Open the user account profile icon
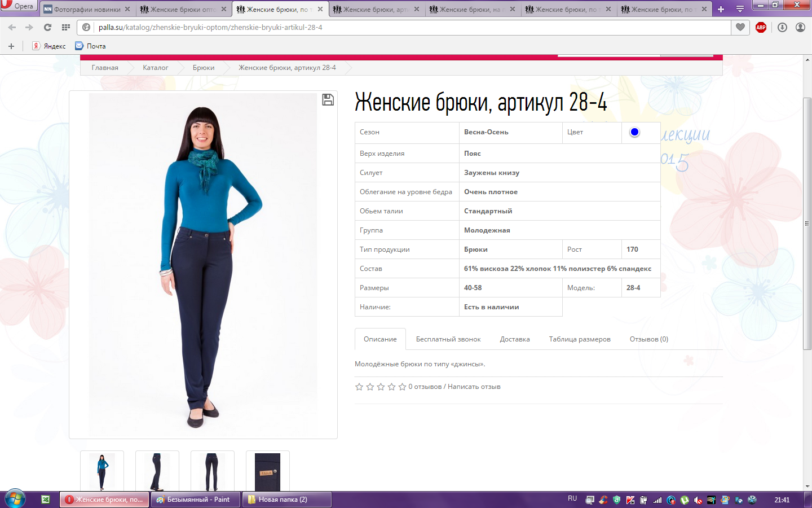812x508 pixels. point(800,27)
